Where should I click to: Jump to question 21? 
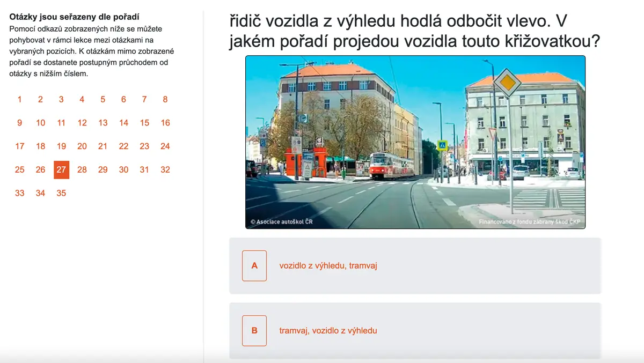pos(103,146)
